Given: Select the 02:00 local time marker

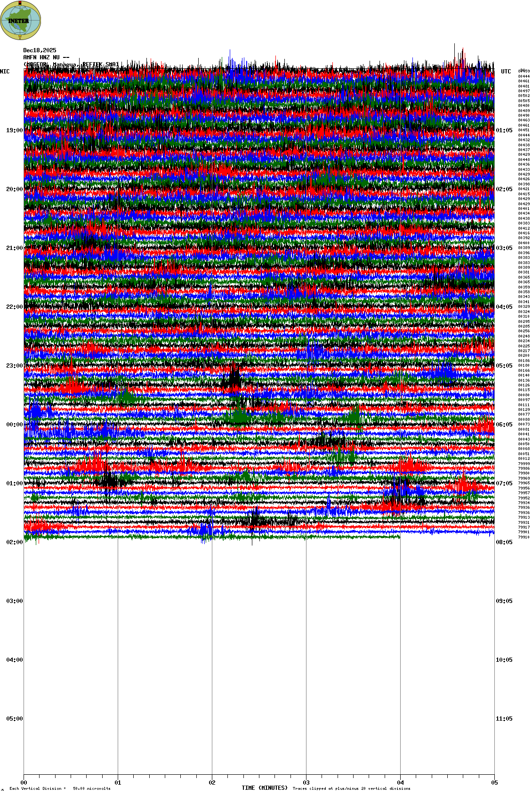Looking at the screenshot, I should click(14, 542).
